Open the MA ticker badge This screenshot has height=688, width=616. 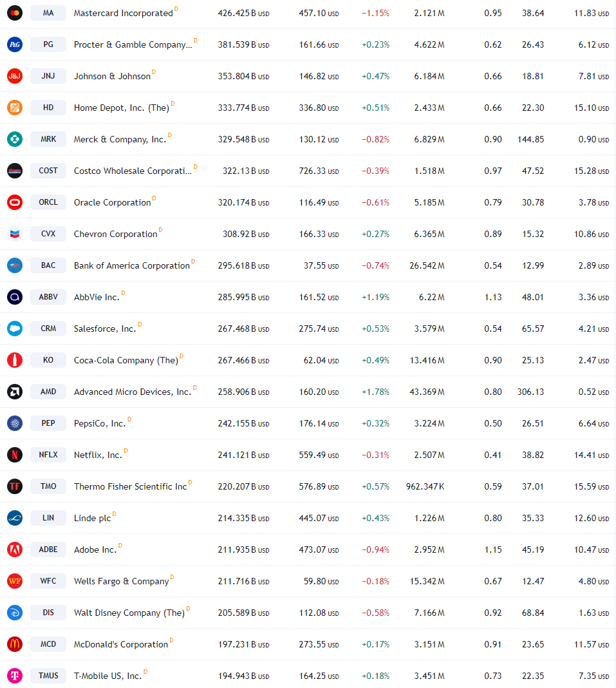click(x=48, y=13)
